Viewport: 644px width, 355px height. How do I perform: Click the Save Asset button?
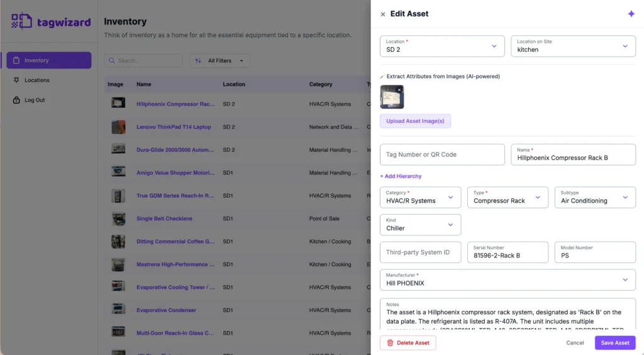[615, 342]
